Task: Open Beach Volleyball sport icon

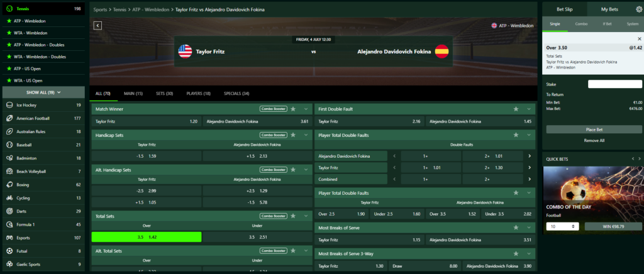Action: tap(9, 172)
